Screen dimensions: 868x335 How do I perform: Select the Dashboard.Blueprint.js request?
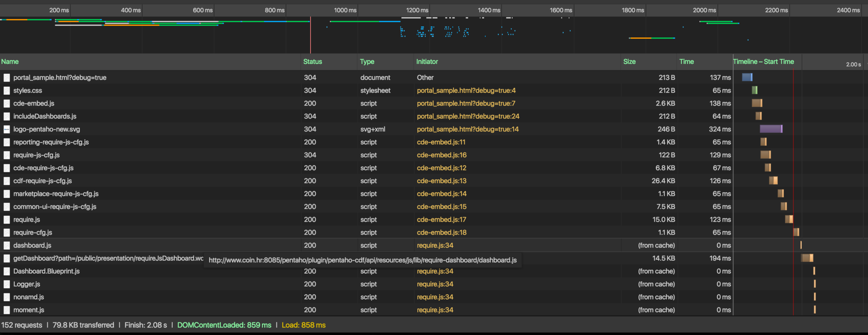pyautogui.click(x=366, y=271)
